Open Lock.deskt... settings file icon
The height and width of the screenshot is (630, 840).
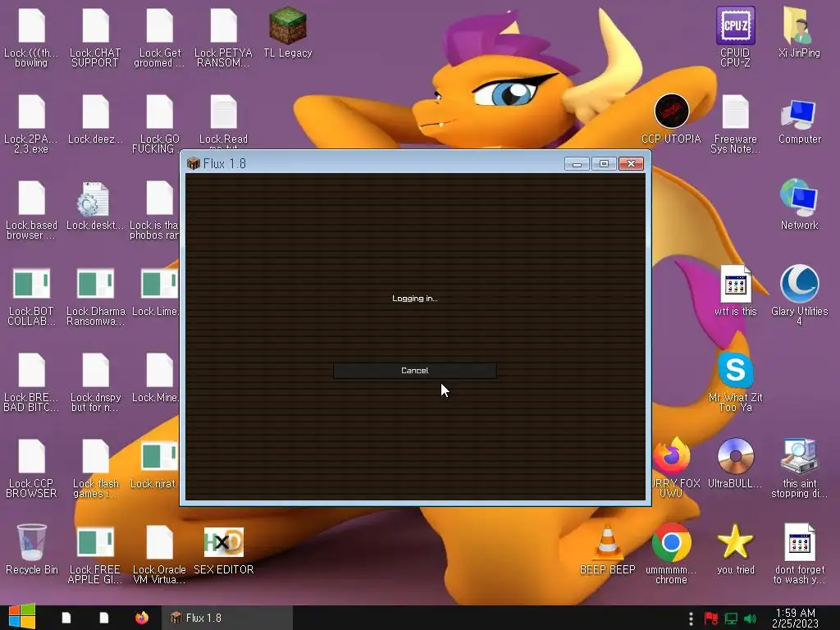[x=95, y=206]
